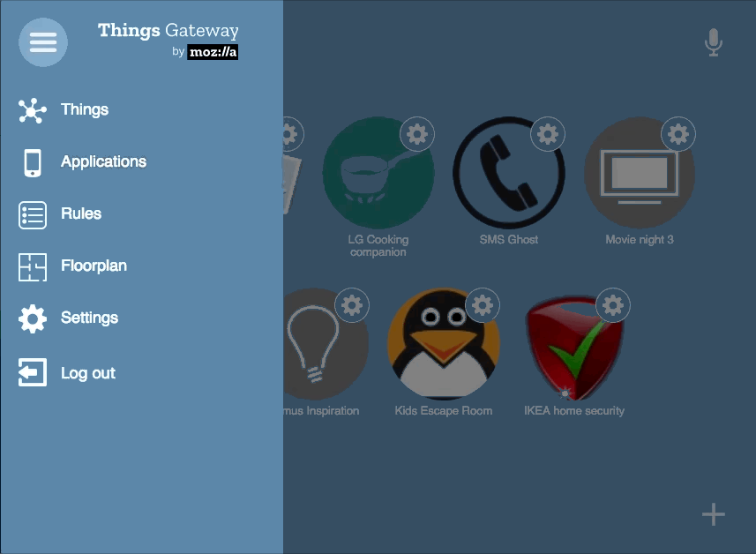Image resolution: width=756 pixels, height=554 pixels.
Task: Click the Rules list icon
Action: click(x=32, y=213)
